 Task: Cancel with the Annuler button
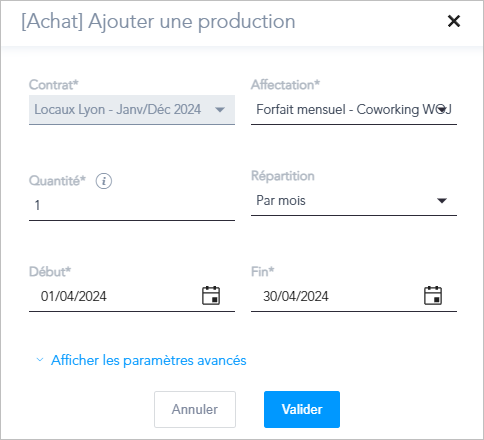click(x=195, y=409)
